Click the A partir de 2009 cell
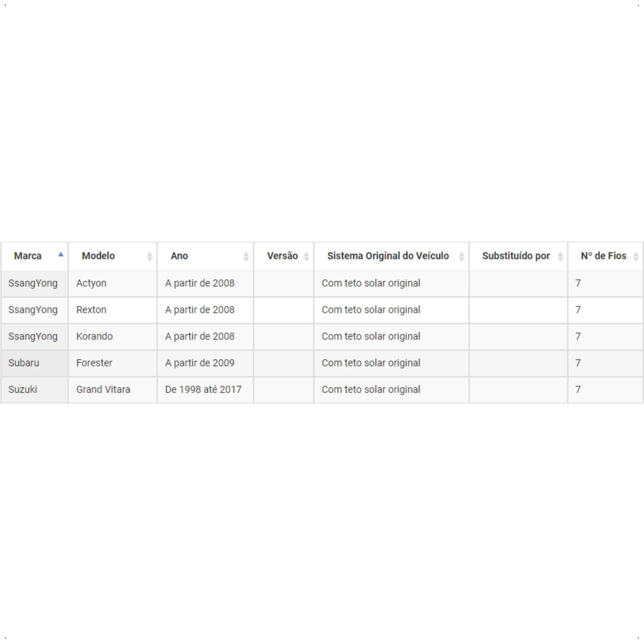644x644 pixels. [x=205, y=363]
